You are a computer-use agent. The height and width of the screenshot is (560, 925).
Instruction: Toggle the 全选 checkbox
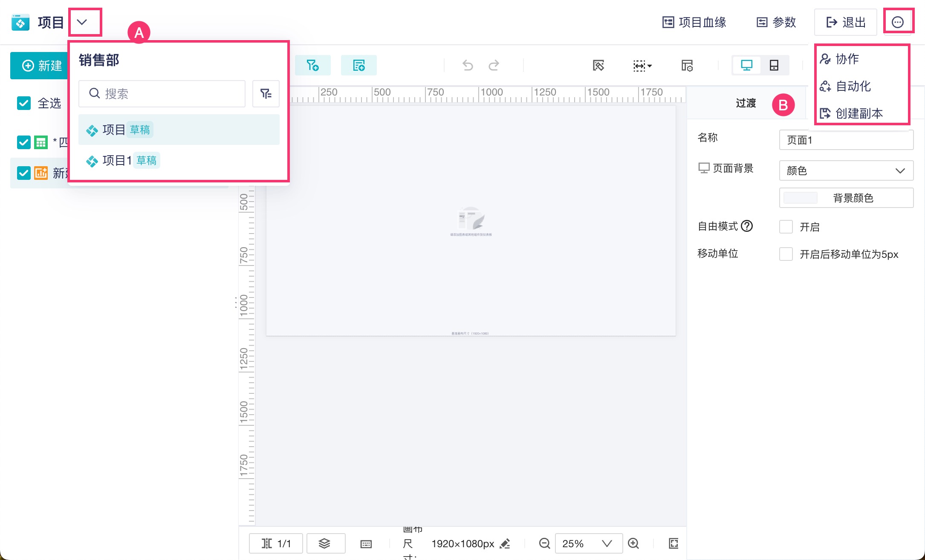click(x=24, y=103)
